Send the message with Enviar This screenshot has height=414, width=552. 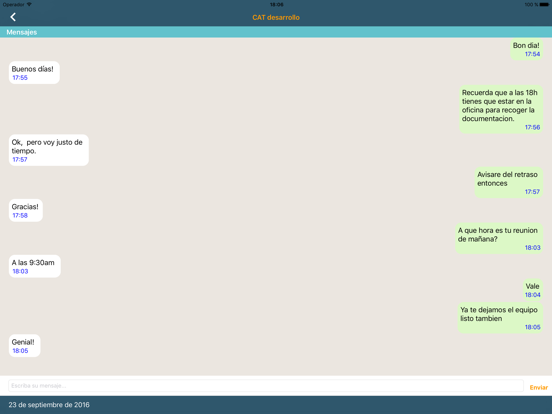[x=538, y=387]
